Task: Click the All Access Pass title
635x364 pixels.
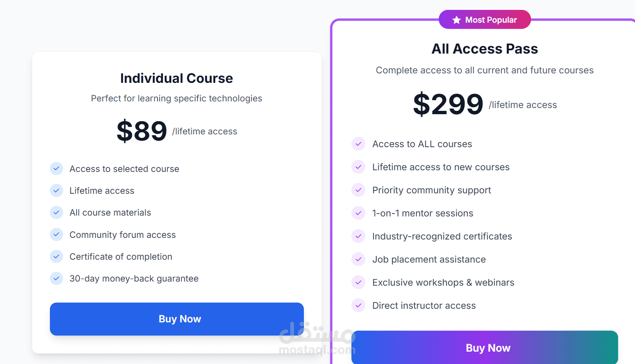Action: pos(484,49)
